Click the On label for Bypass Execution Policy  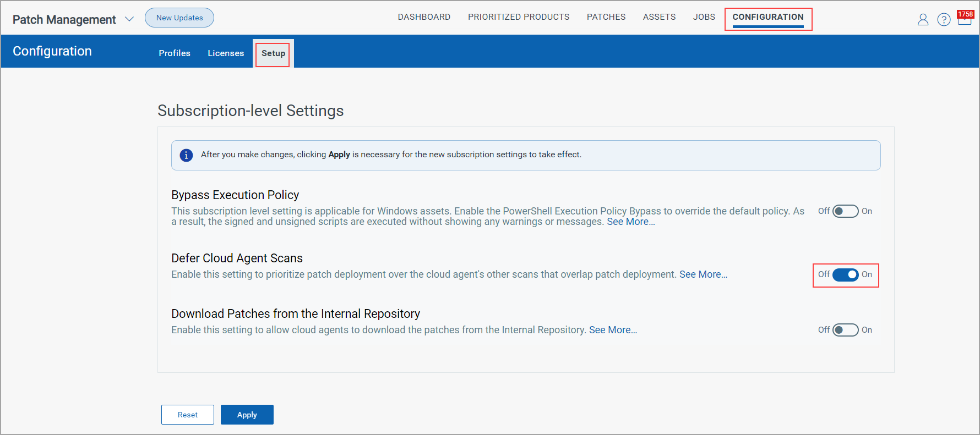(x=867, y=211)
